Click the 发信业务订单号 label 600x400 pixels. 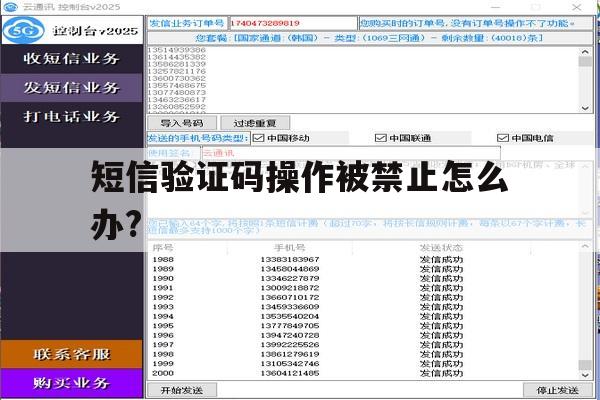coord(188,23)
